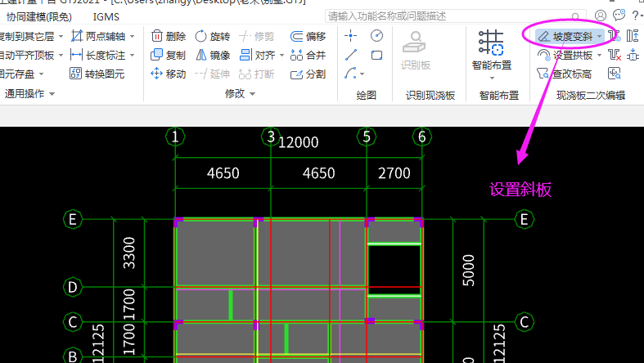The image size is (644, 363).
Task: Click the 删除 (delete) tool
Action: [x=169, y=36]
